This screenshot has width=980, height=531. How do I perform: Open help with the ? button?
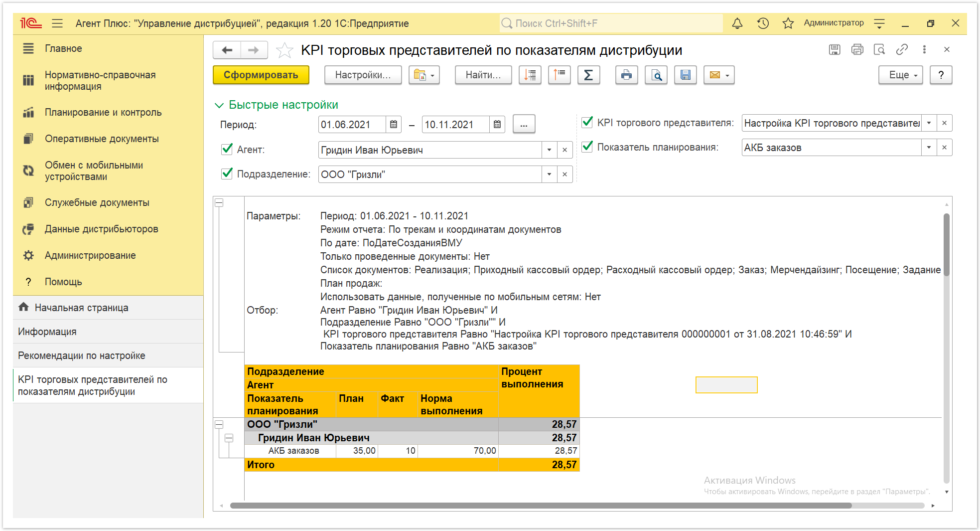941,75
